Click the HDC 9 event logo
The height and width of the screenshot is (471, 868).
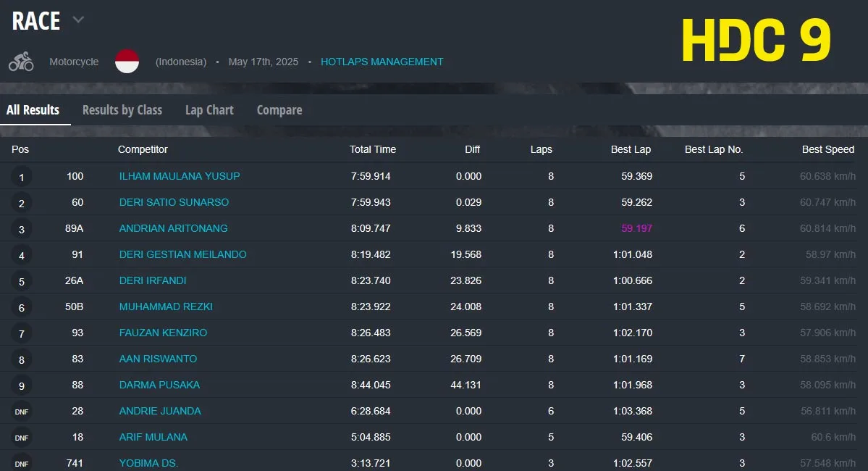[x=757, y=39]
